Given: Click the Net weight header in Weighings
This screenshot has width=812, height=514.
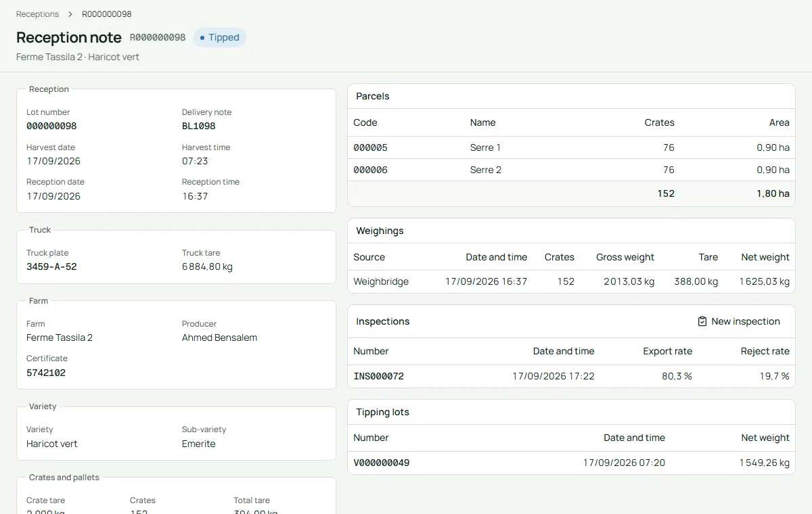Looking at the screenshot, I should point(765,257).
